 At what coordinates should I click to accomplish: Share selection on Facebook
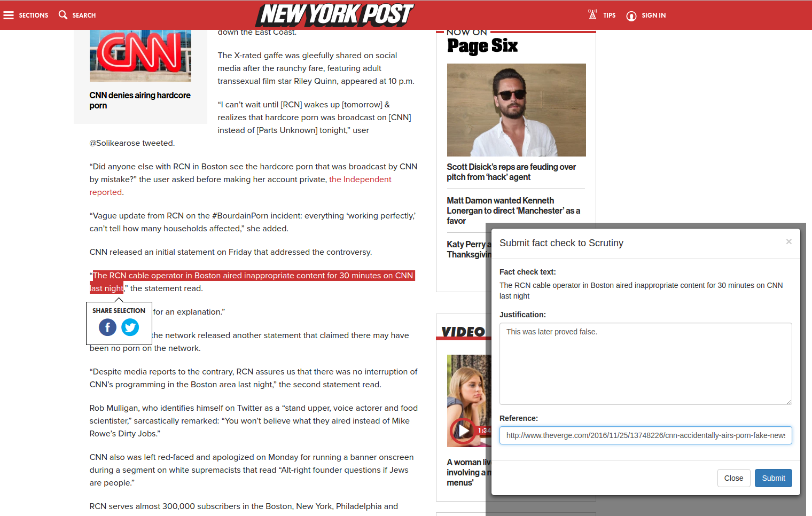107,327
